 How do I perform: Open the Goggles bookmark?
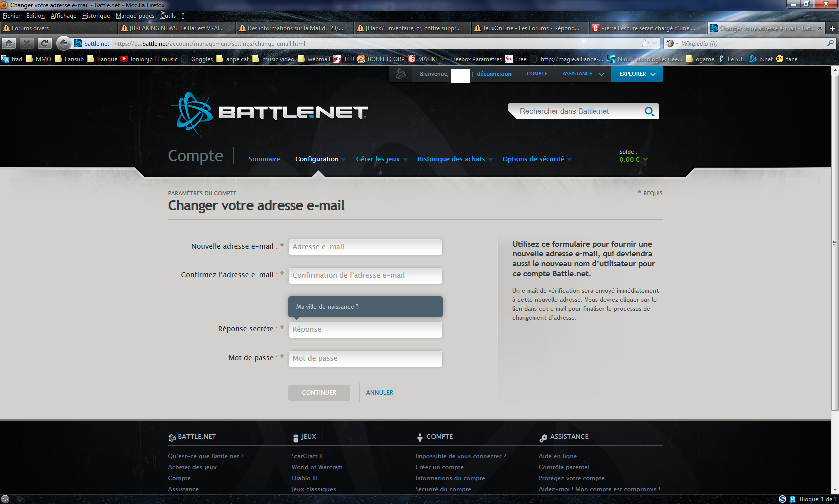click(x=197, y=59)
